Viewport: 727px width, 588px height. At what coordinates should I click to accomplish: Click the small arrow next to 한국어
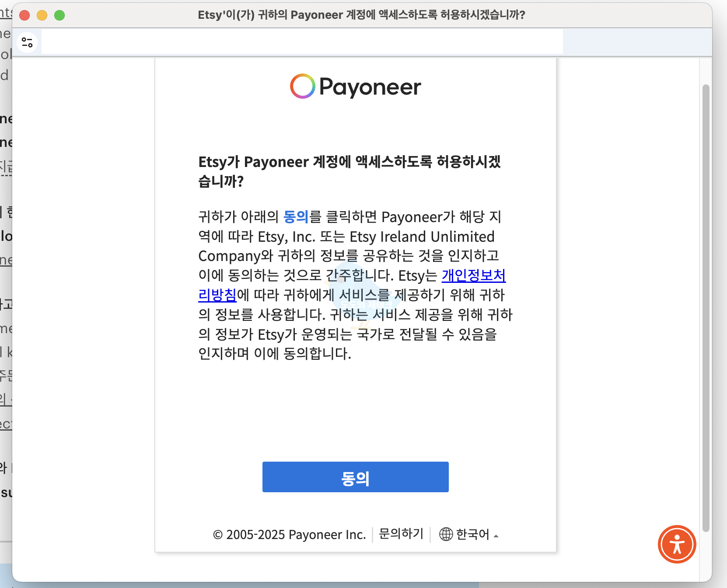[x=496, y=536]
